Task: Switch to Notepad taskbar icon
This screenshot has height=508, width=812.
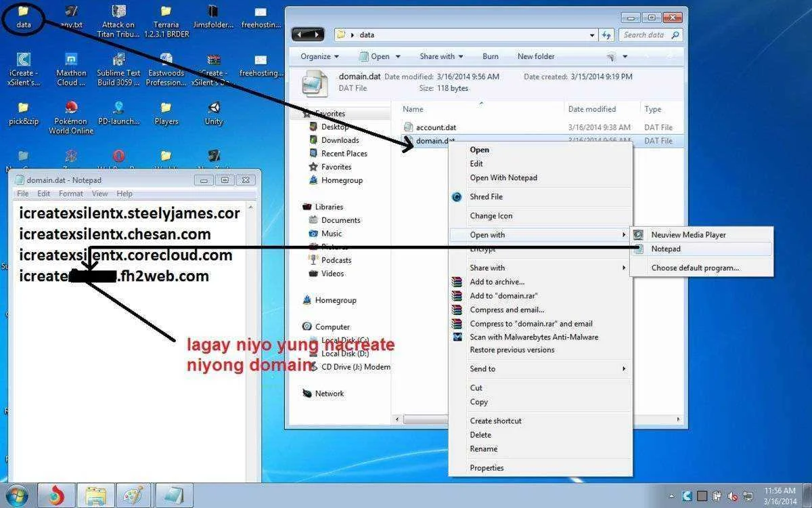Action: tap(173, 496)
